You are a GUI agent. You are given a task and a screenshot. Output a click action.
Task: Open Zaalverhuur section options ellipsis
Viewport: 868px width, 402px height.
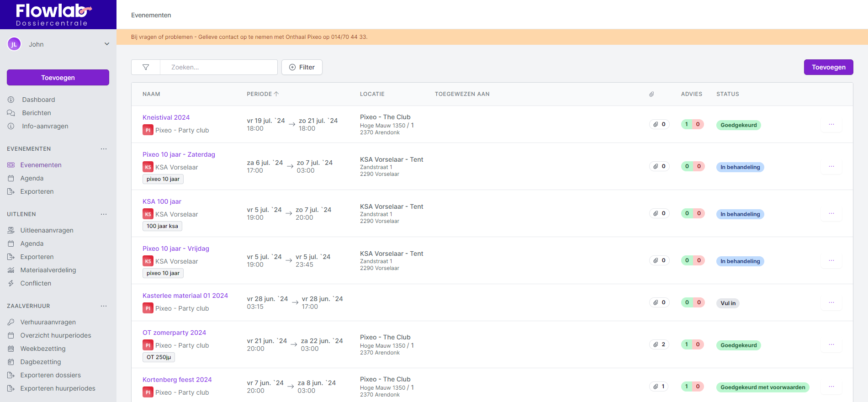(104, 306)
